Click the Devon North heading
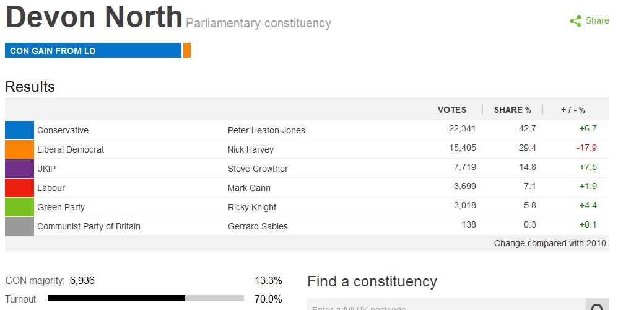Image resolution: width=644 pixels, height=310 pixels. (x=94, y=17)
